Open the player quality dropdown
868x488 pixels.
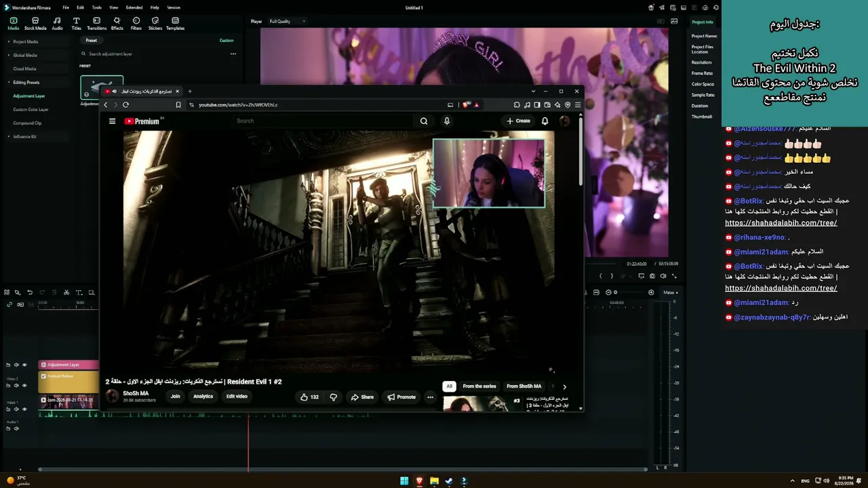click(288, 21)
